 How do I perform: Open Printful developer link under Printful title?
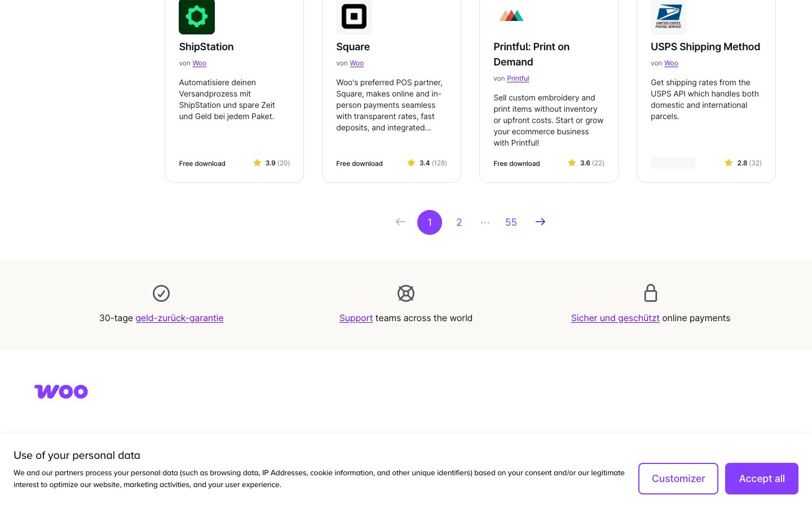(x=518, y=78)
